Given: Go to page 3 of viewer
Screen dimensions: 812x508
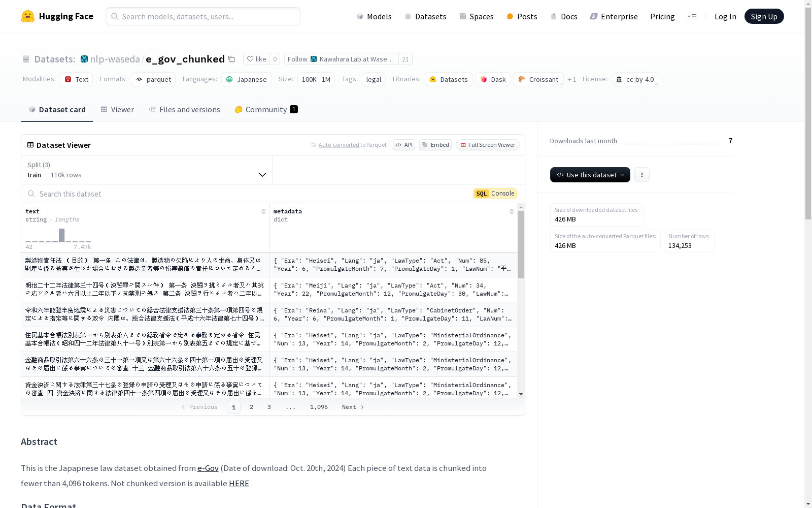Looking at the screenshot, I should coord(269,407).
